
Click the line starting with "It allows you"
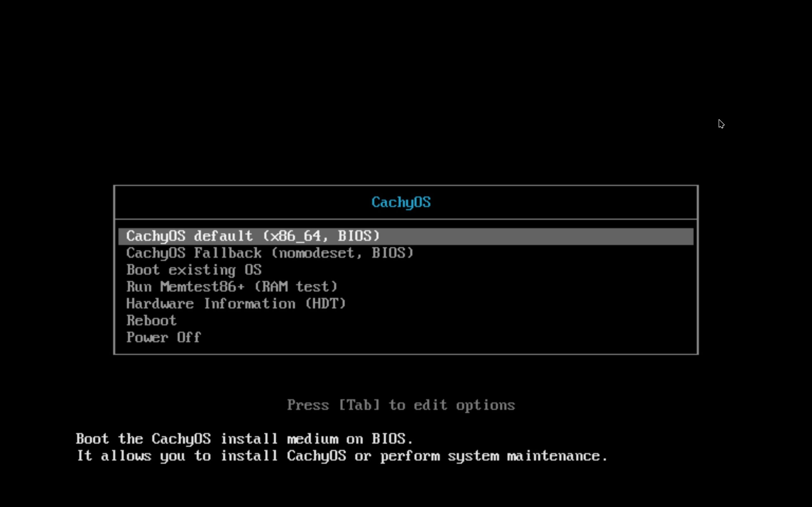(342, 456)
